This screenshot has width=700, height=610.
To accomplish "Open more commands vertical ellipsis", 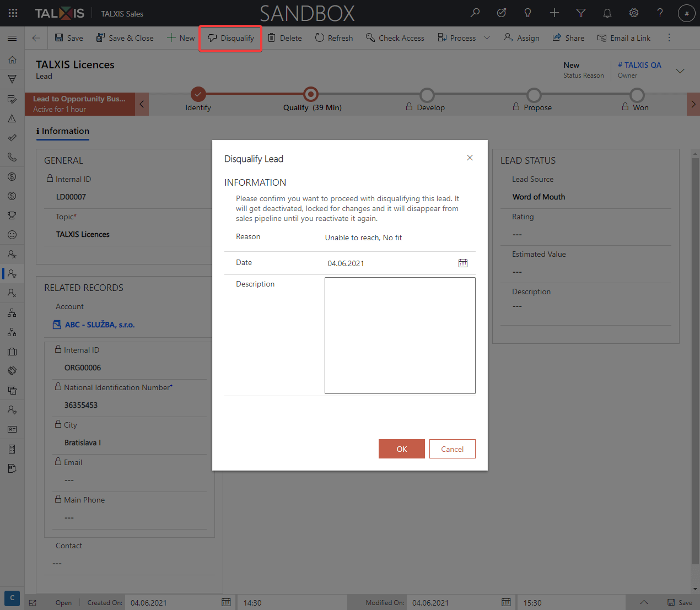I will tap(669, 38).
